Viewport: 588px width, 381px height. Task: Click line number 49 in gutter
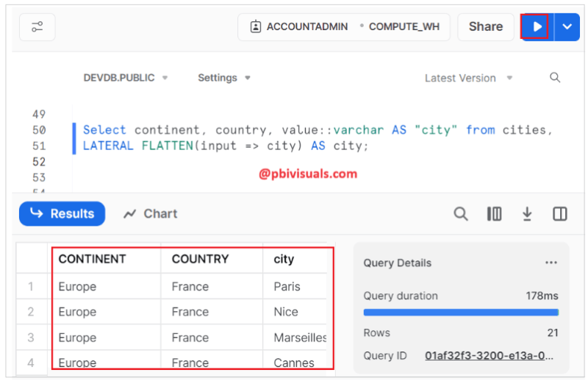(x=39, y=114)
